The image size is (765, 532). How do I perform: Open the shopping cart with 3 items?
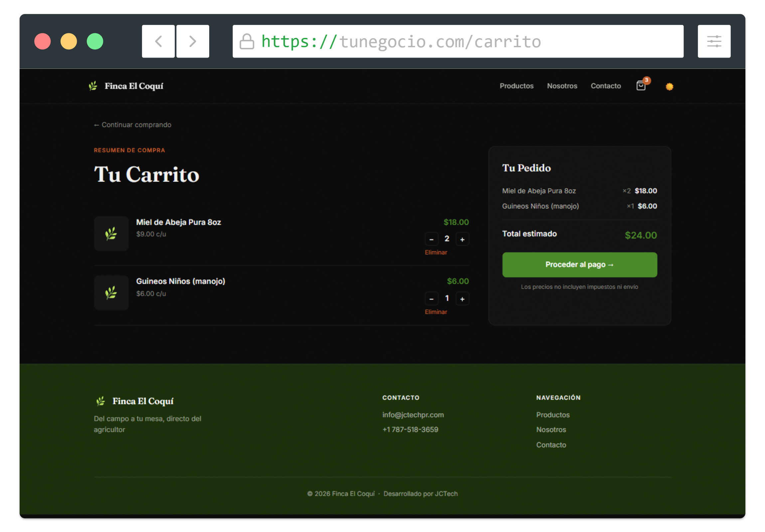pyautogui.click(x=641, y=85)
